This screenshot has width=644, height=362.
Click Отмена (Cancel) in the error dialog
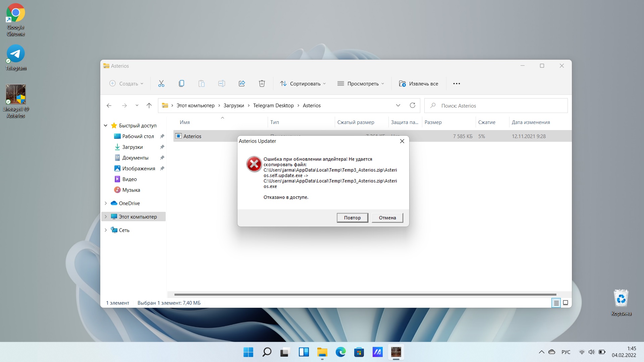[x=387, y=218]
